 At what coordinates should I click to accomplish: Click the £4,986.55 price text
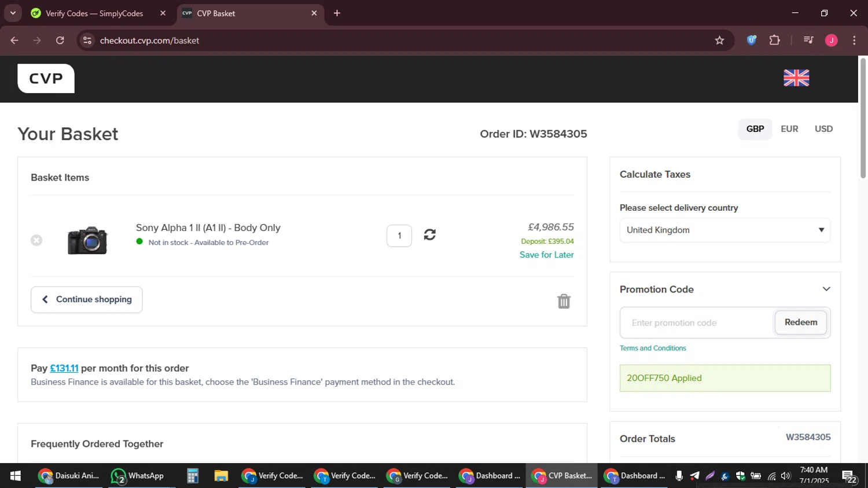point(551,227)
